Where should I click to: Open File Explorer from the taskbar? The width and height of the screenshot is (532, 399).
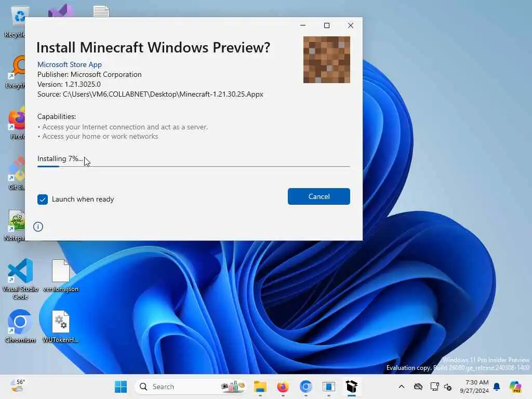point(260,387)
